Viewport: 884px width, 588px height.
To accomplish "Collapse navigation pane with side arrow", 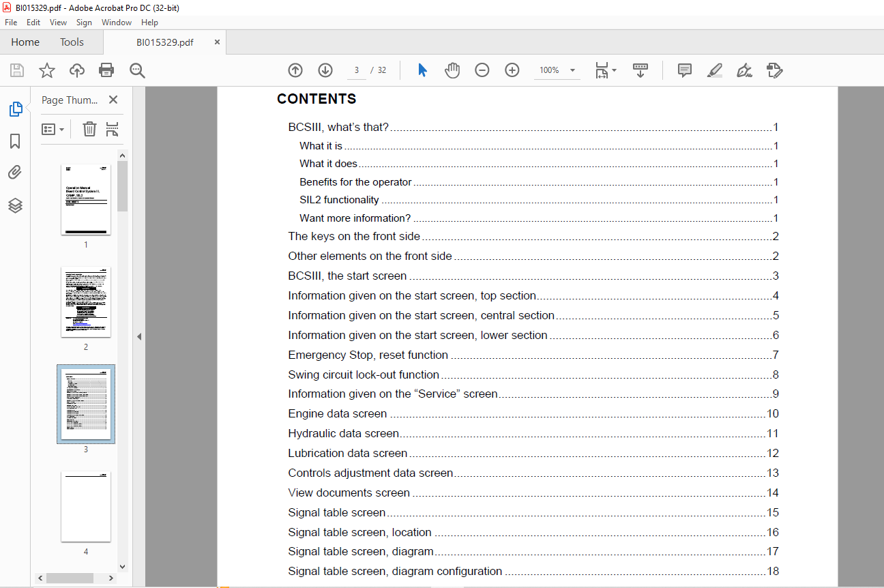I will coord(139,336).
